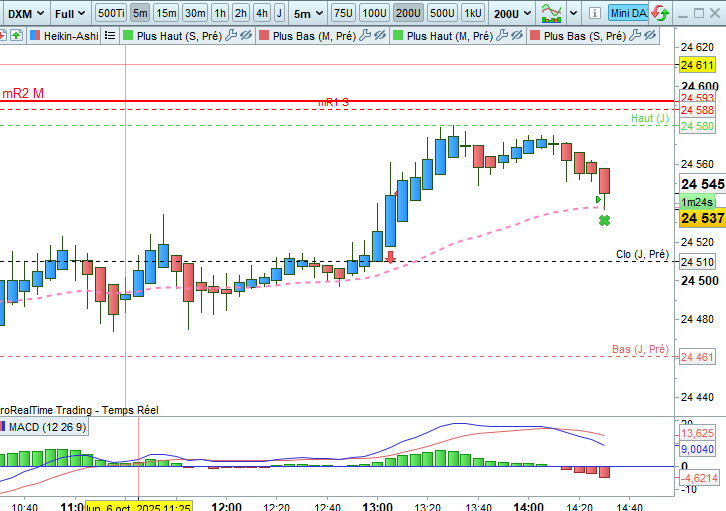Click the red-green trade arrows icon
Viewport: 726px width, 511px height.
tap(660, 13)
